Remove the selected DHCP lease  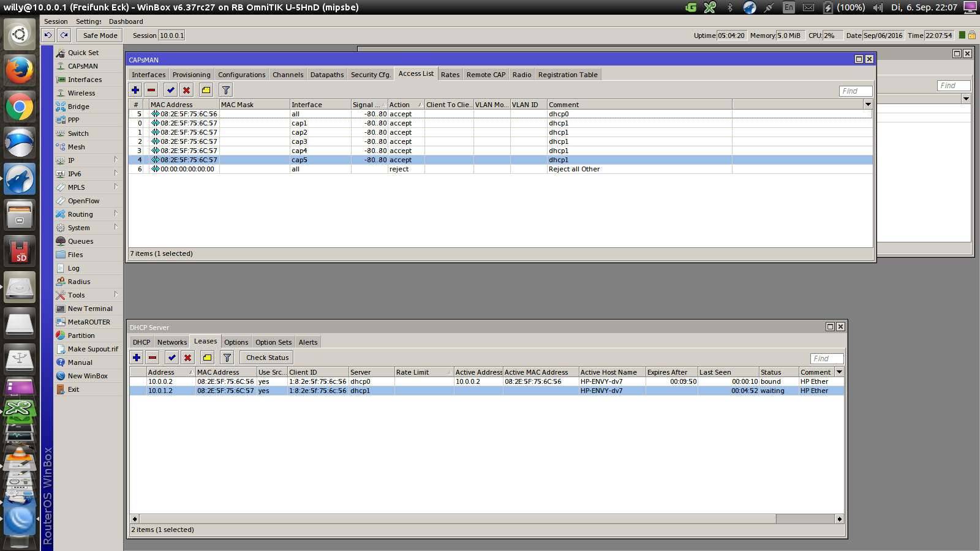pyautogui.click(x=153, y=358)
